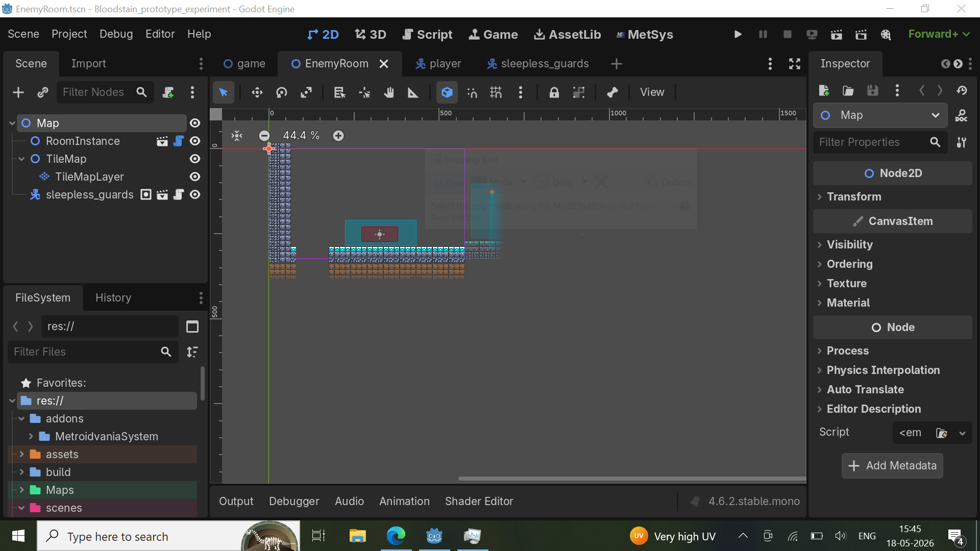Zoom out the 2D viewport
The width and height of the screenshot is (980, 551).
click(x=264, y=136)
